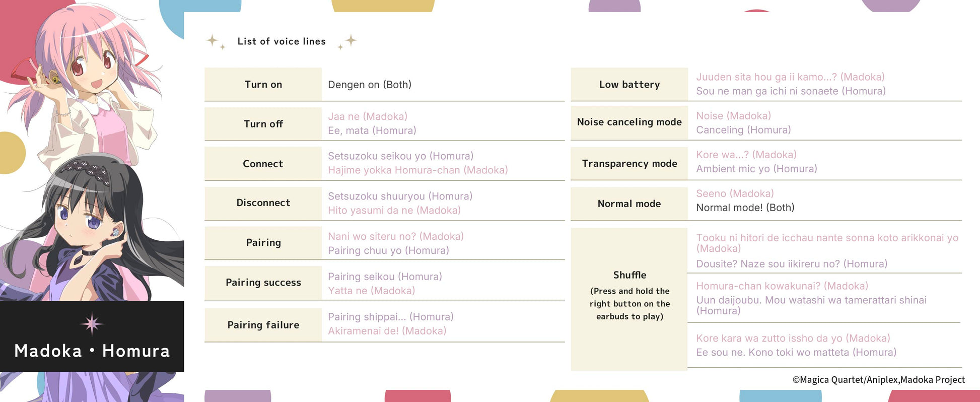Click the Magica Quartet copyright notice
The width and height of the screenshot is (980, 402).
(x=878, y=380)
